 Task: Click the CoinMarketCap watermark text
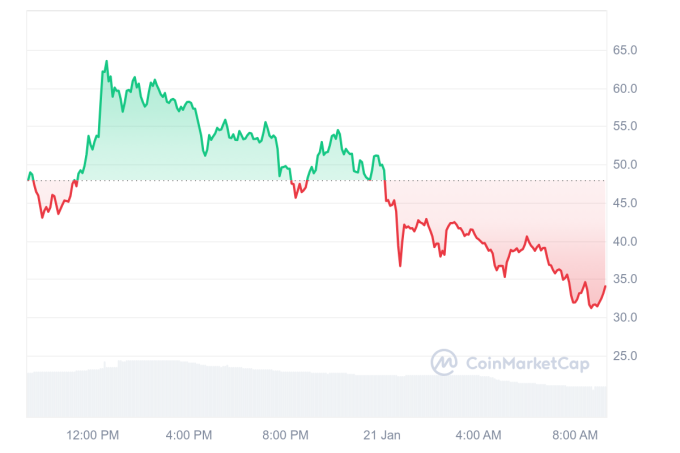(x=527, y=363)
